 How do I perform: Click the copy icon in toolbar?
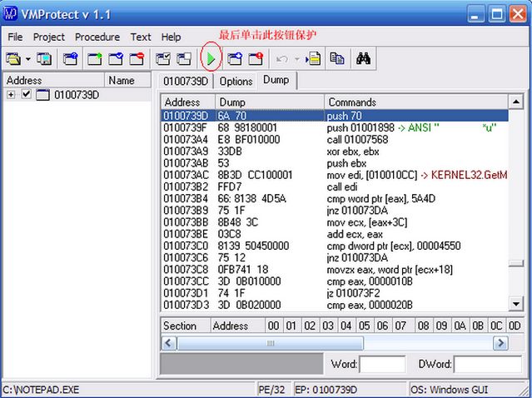click(337, 58)
